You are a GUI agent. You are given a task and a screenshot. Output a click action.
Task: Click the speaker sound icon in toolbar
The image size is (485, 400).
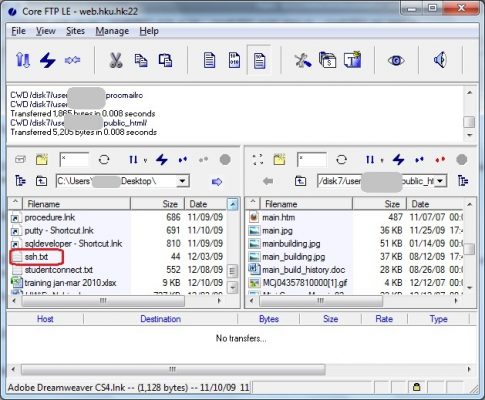pyautogui.click(x=440, y=60)
